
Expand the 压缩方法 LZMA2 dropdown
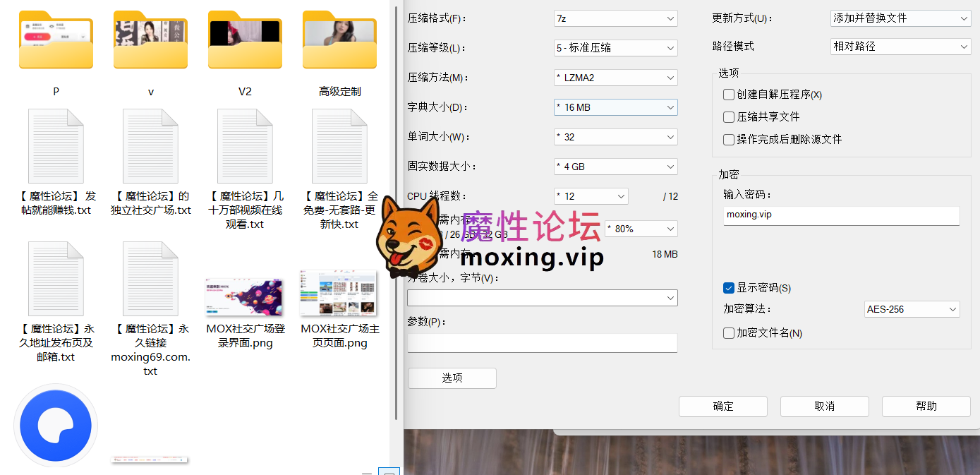click(x=616, y=78)
